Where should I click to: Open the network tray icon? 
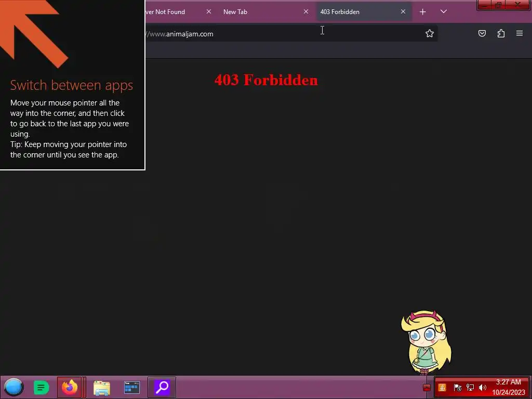(x=470, y=388)
